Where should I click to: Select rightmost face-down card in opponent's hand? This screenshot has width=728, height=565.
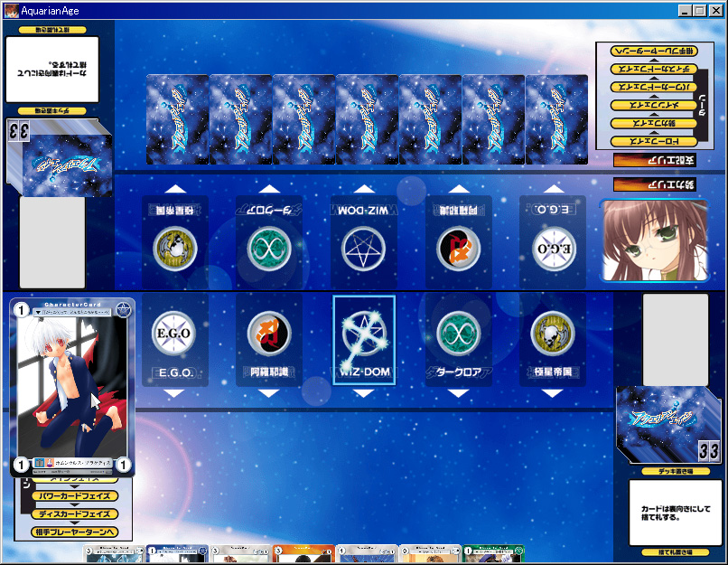coord(556,119)
